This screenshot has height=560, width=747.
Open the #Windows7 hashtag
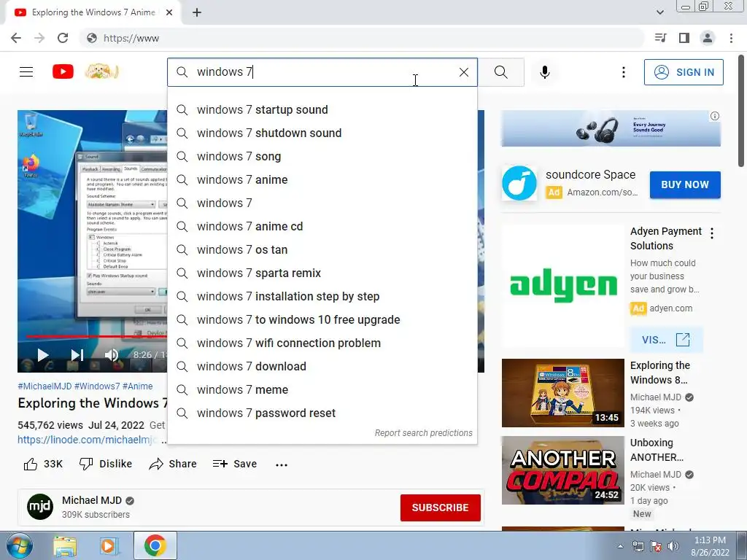[x=97, y=386]
